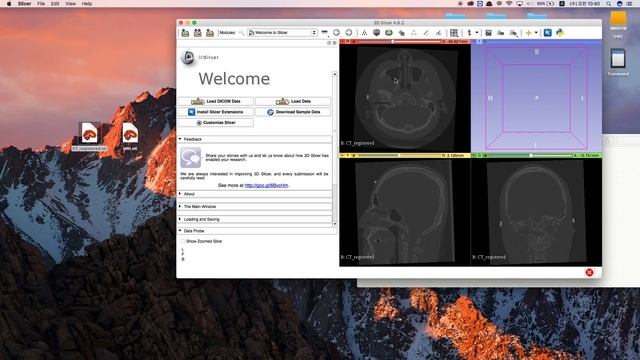Click Download Sample Data button

coord(293,112)
